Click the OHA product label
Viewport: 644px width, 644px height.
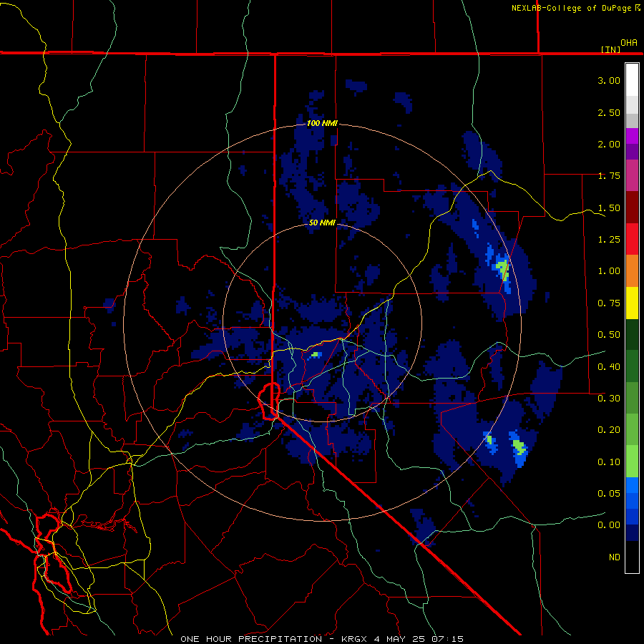click(x=629, y=43)
